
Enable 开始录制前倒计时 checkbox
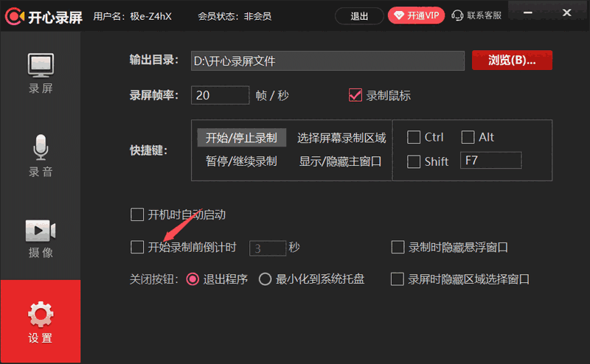coord(137,247)
